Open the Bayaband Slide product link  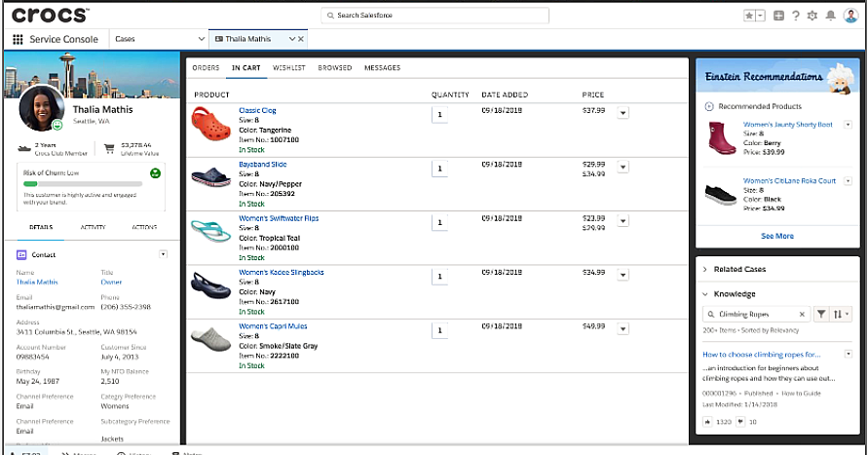coord(262,165)
